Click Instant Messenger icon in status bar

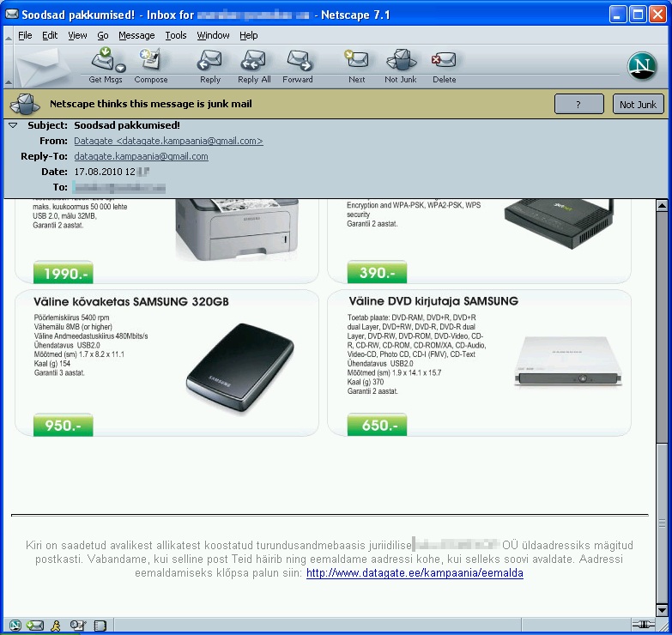coord(56,626)
